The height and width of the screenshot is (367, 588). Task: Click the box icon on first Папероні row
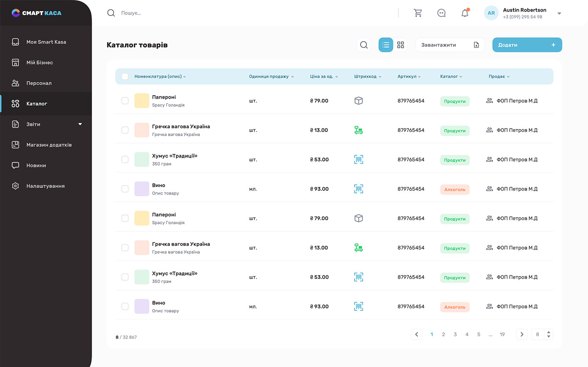359,101
